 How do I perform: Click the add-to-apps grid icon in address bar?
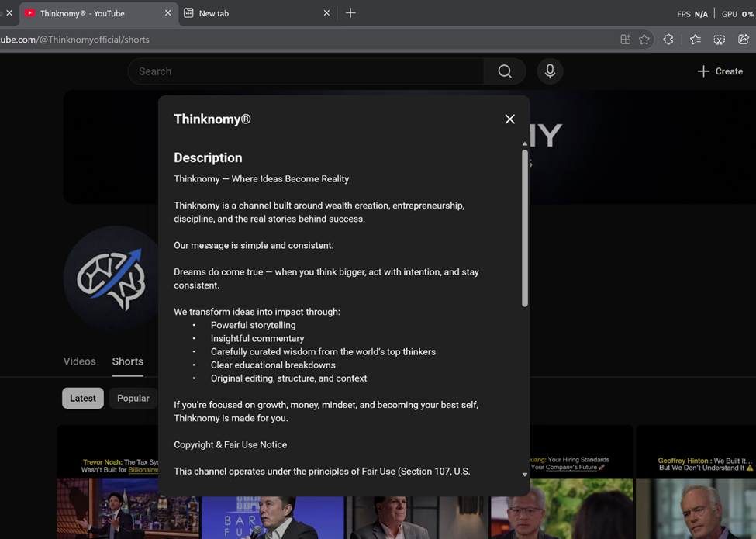625,40
